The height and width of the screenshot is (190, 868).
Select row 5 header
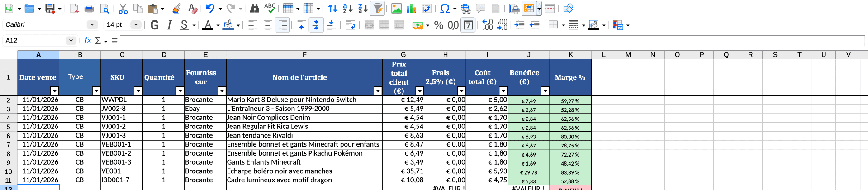[8, 127]
